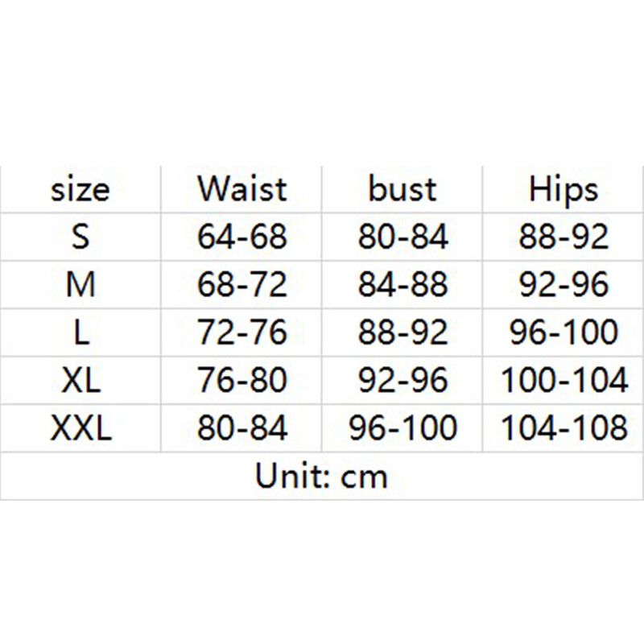The width and height of the screenshot is (644, 644).
Task: Select the bust value 96-100
Action: click(402, 427)
